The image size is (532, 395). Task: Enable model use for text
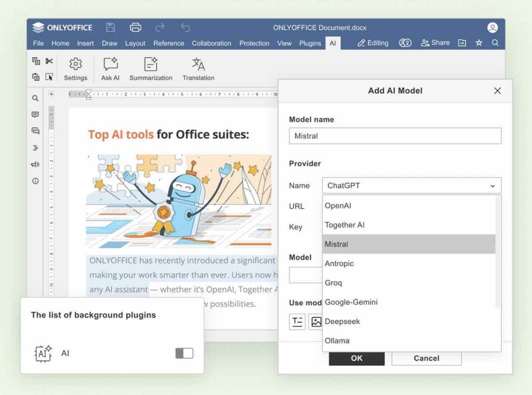tap(297, 322)
